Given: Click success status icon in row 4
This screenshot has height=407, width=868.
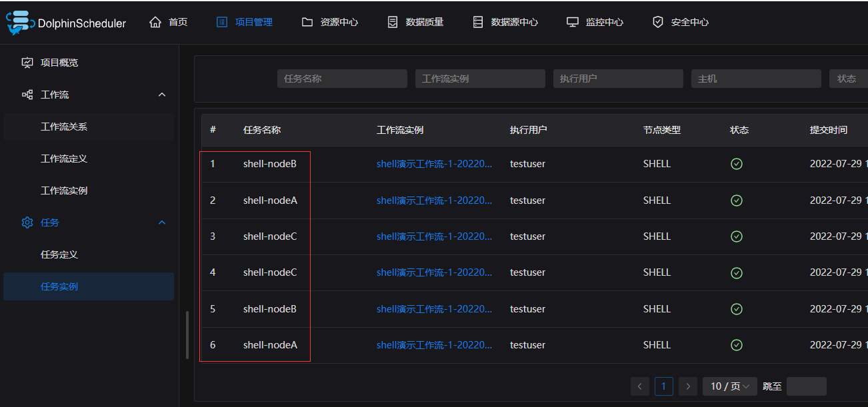Looking at the screenshot, I should 737,272.
